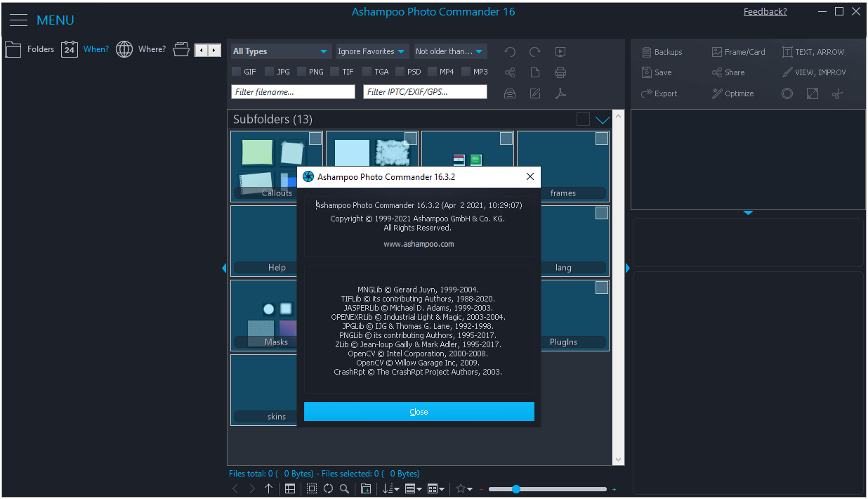Open the TEXT, ARROW tools menu
This screenshot has width=868, height=499.
click(x=814, y=52)
